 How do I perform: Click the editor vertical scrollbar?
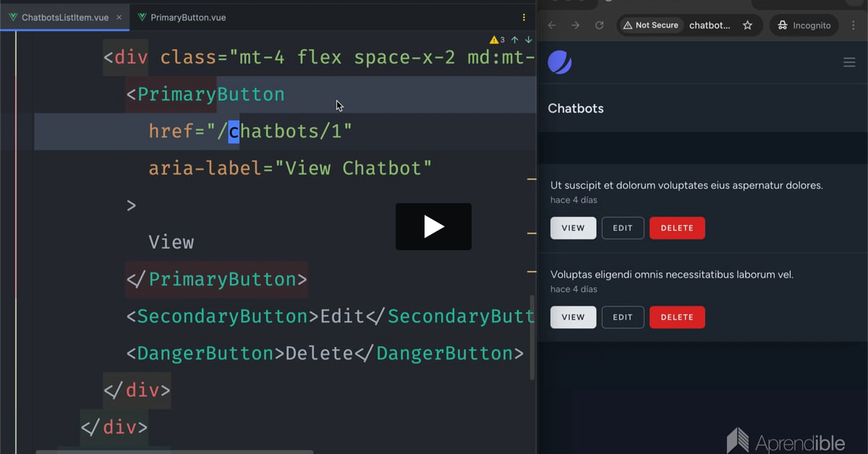(534, 337)
